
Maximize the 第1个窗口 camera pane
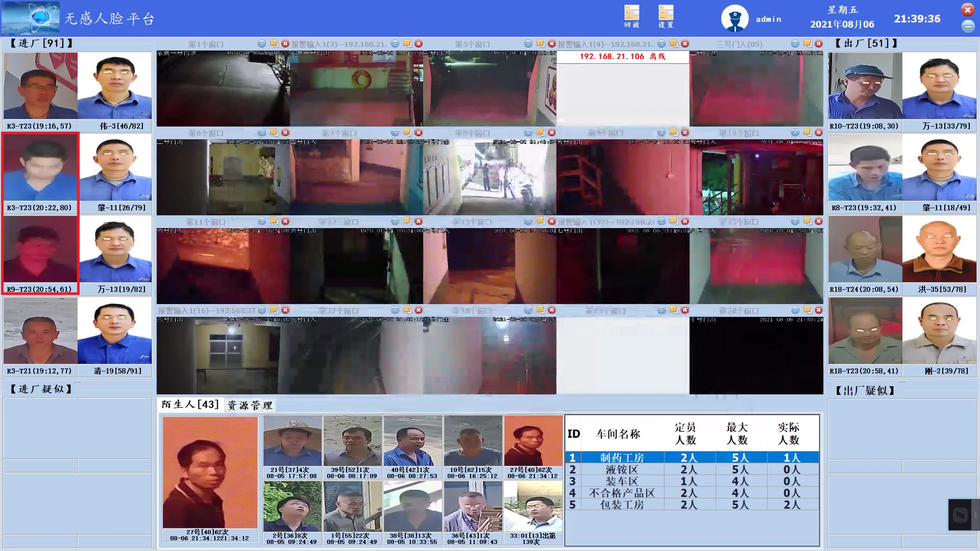pyautogui.click(x=274, y=44)
